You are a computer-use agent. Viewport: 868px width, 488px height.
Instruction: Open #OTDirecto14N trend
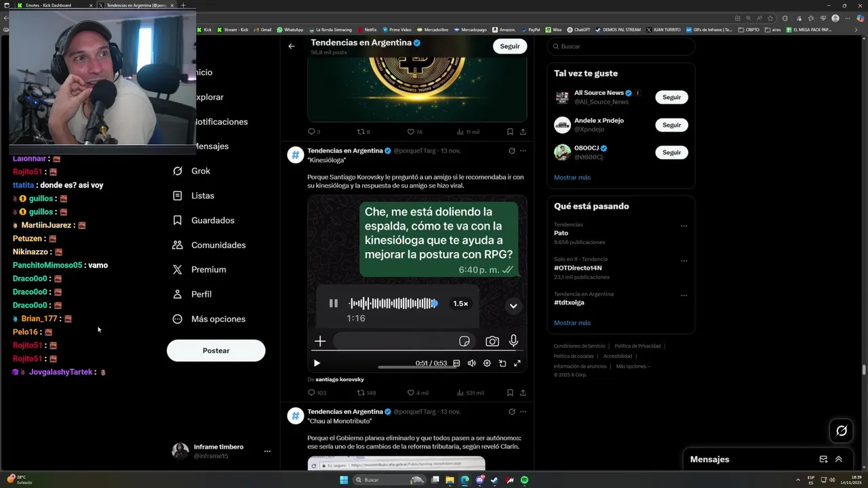[x=578, y=268]
